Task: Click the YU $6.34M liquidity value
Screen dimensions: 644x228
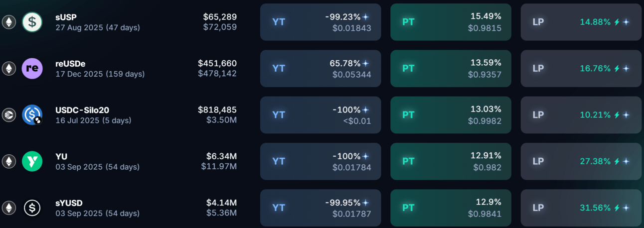Action: pyautogui.click(x=221, y=156)
